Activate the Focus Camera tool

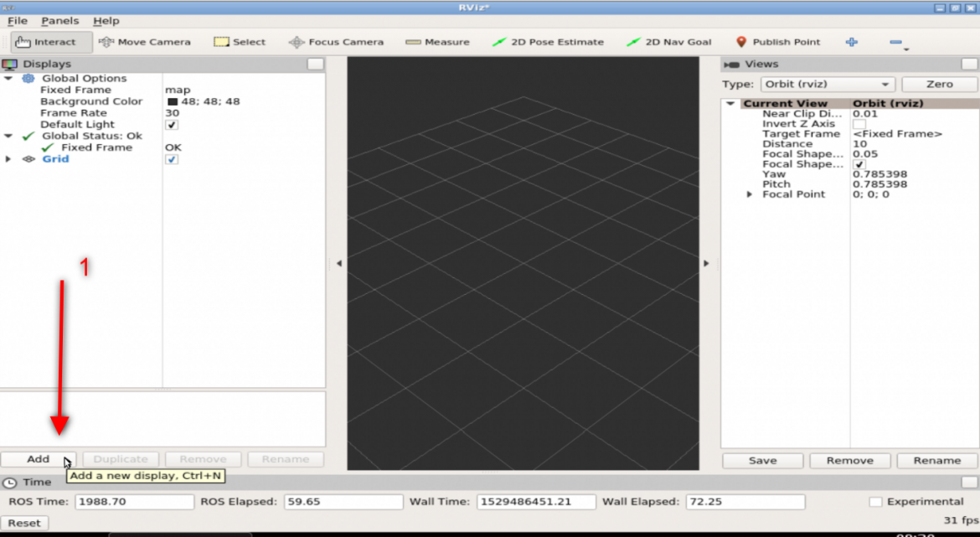coord(336,42)
